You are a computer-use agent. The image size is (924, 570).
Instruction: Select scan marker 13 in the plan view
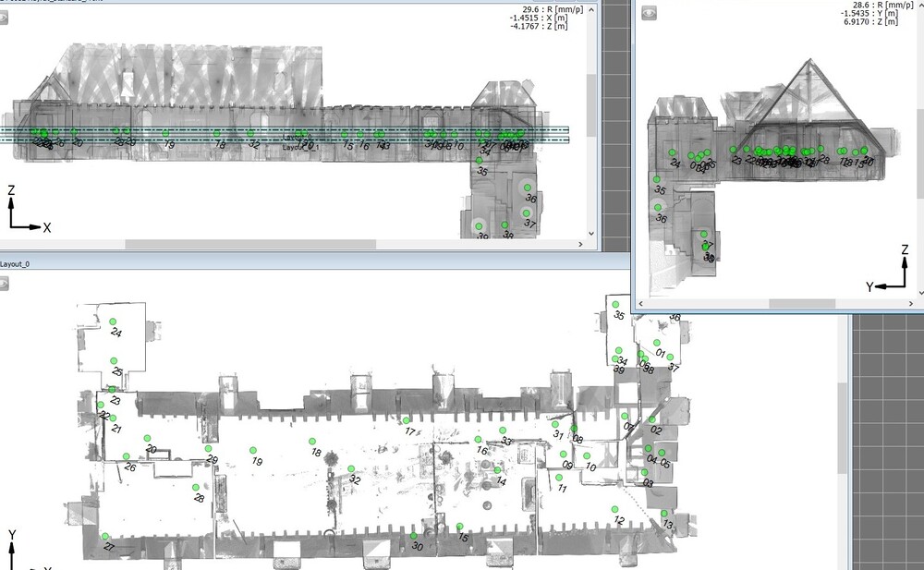[664, 514]
